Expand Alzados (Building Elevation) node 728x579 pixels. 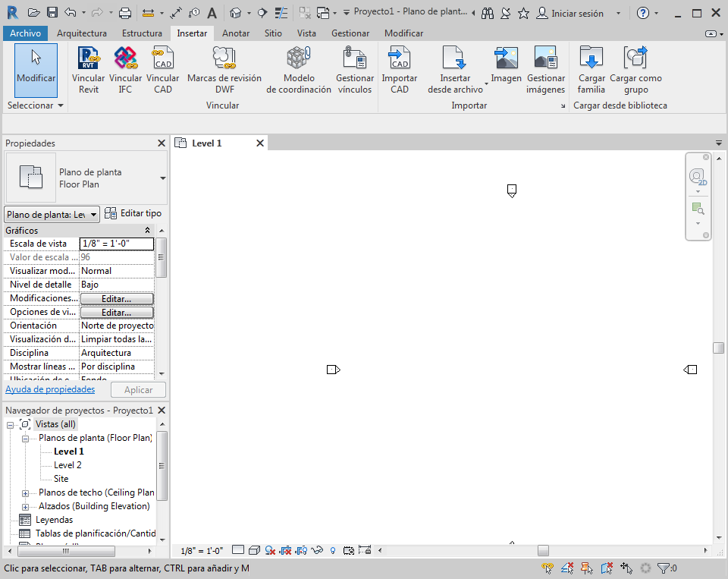pos(26,507)
